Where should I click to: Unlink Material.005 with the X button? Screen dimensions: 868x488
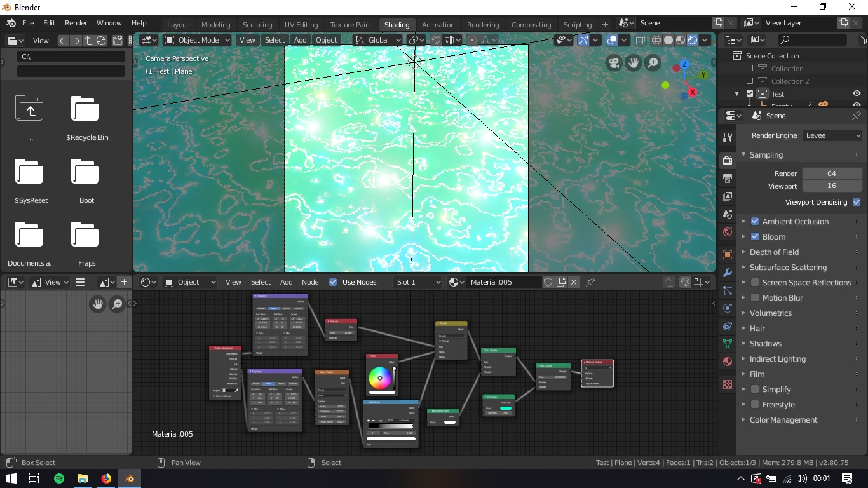tap(574, 282)
